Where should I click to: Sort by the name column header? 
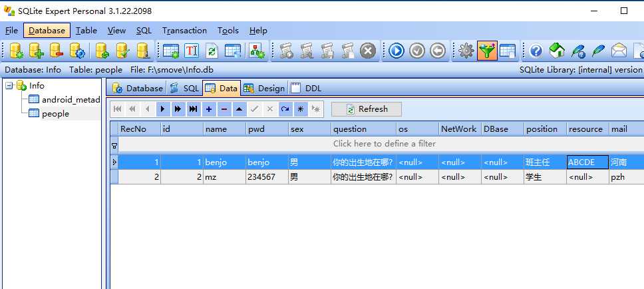(x=225, y=129)
